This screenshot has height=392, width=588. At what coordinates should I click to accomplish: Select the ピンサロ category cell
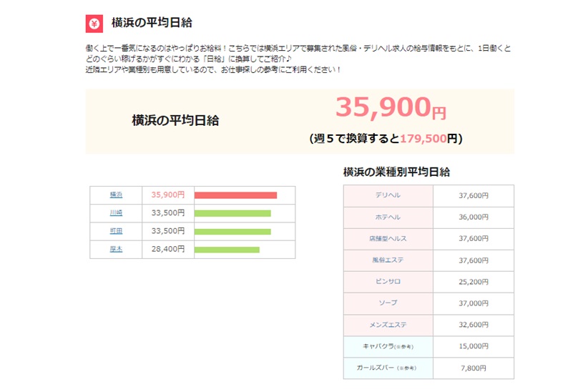pyautogui.click(x=388, y=282)
